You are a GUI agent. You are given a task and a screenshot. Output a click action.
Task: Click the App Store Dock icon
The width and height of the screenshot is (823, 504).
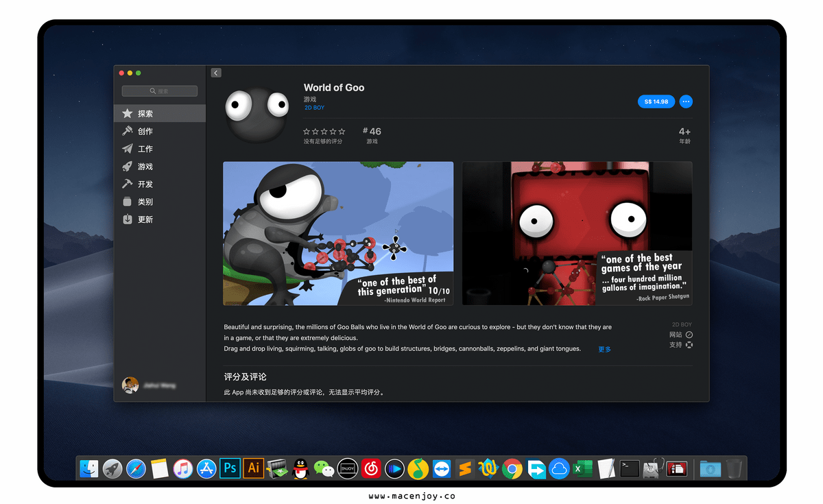click(206, 468)
